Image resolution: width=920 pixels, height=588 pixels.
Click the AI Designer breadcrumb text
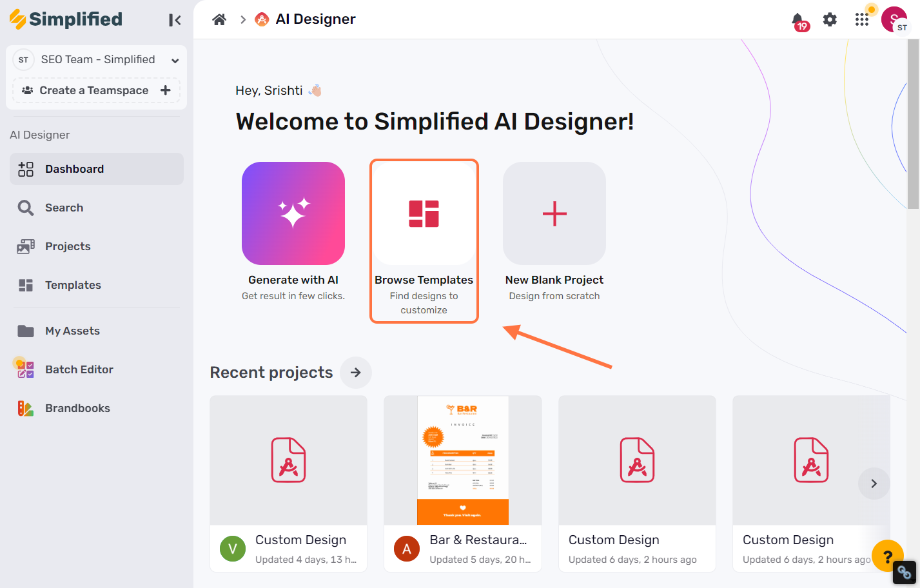click(315, 19)
